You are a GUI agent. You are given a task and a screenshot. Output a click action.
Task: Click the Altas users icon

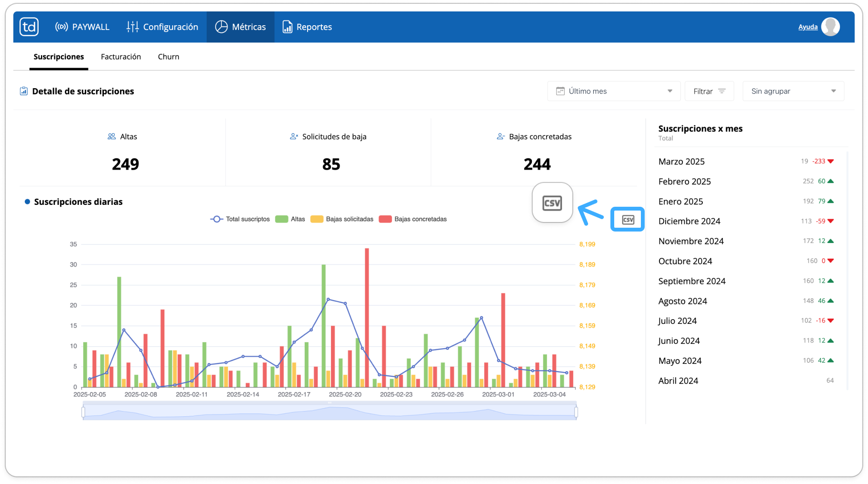111,137
